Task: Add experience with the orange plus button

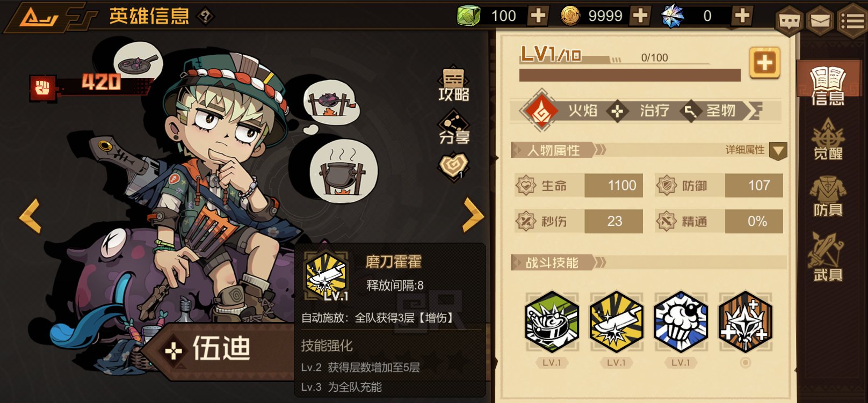Action: 764,63
